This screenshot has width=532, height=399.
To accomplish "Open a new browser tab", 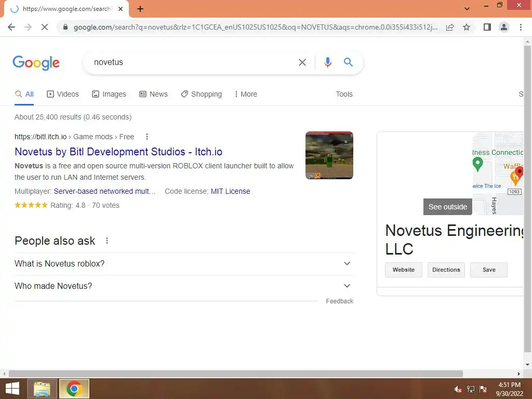I will click(x=140, y=9).
